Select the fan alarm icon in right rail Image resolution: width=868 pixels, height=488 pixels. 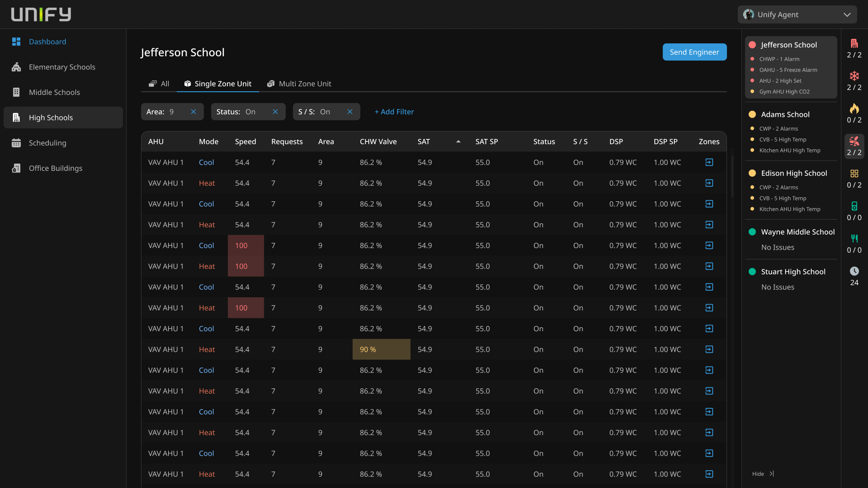pos(854,141)
